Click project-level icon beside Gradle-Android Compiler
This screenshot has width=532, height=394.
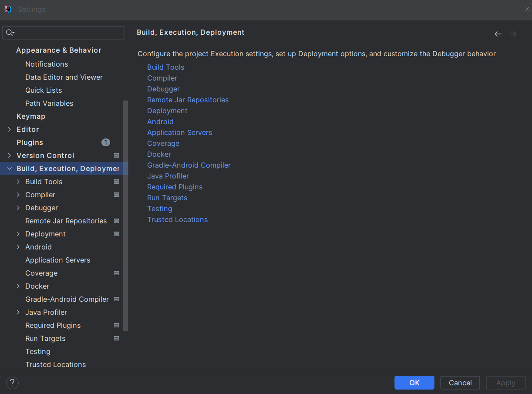tap(116, 299)
